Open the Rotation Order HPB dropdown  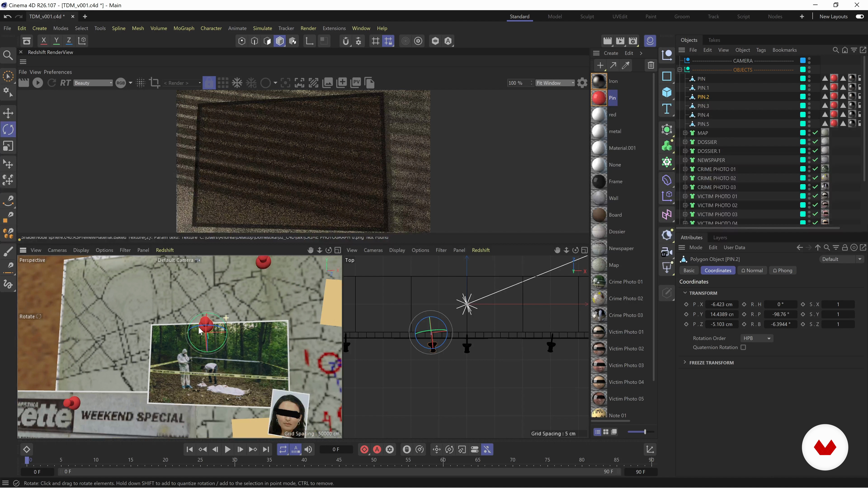[757, 338]
